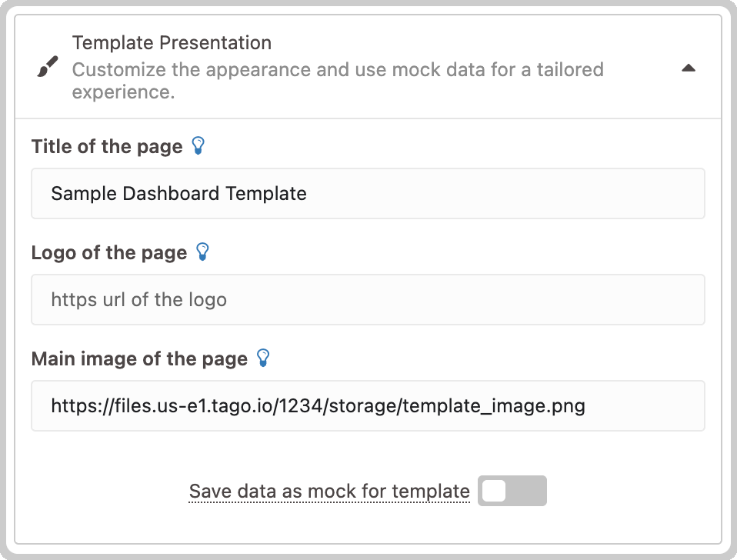Click the Title of the page label

pos(107,147)
